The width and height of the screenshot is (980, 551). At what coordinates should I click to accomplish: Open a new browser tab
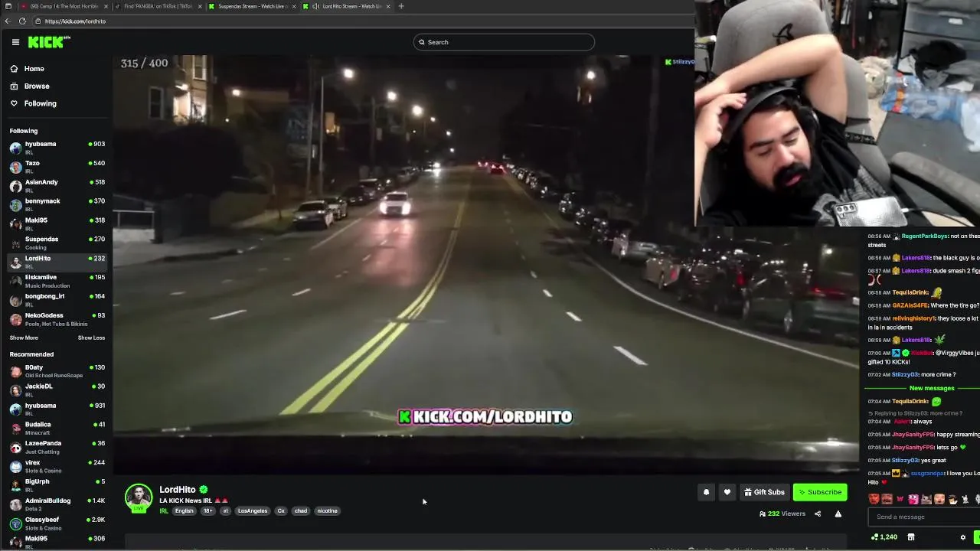(401, 6)
